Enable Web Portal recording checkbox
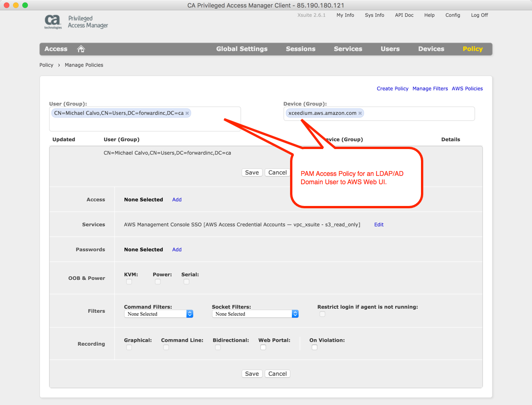 pyautogui.click(x=263, y=347)
